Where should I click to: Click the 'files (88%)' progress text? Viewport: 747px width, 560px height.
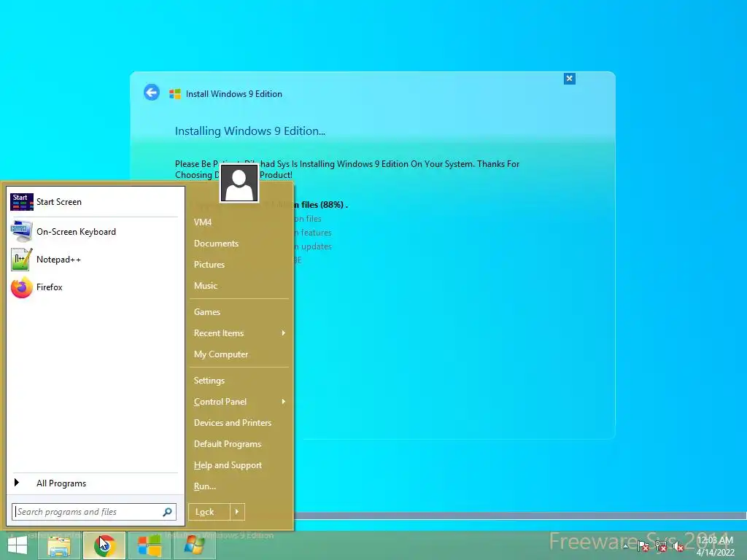(x=324, y=205)
